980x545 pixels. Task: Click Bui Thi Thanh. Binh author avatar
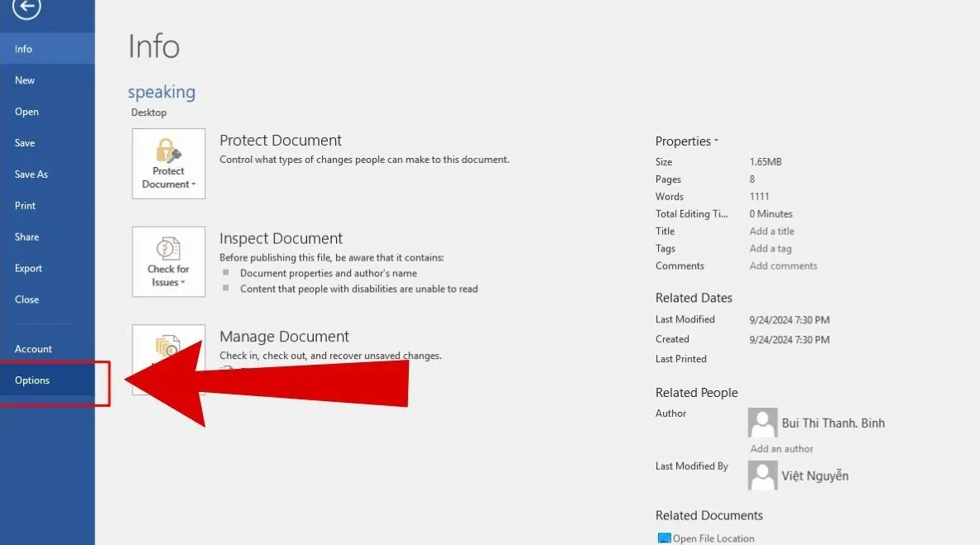(762, 423)
